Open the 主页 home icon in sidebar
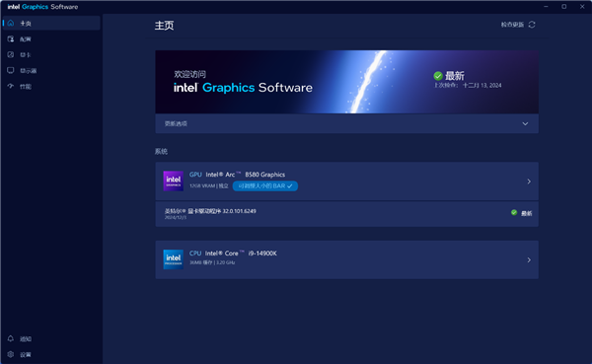The image size is (592, 364). (x=11, y=23)
